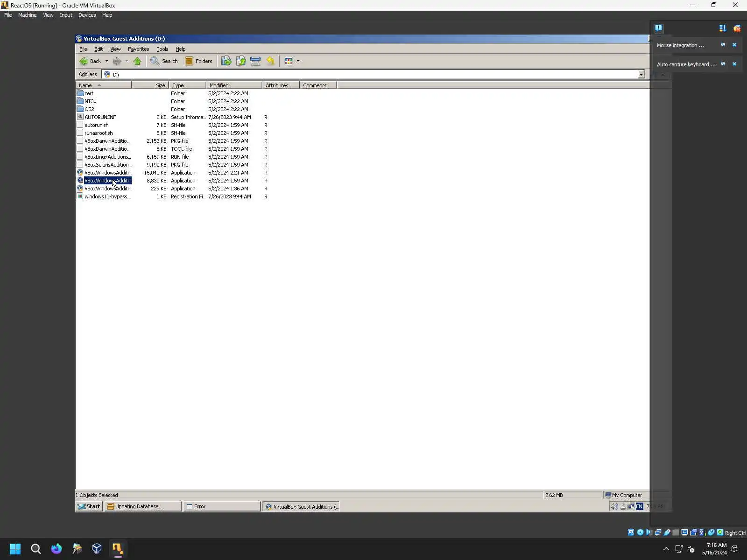Open the Address bar dropdown list
Viewport: 747px width, 560px height.
(641, 75)
